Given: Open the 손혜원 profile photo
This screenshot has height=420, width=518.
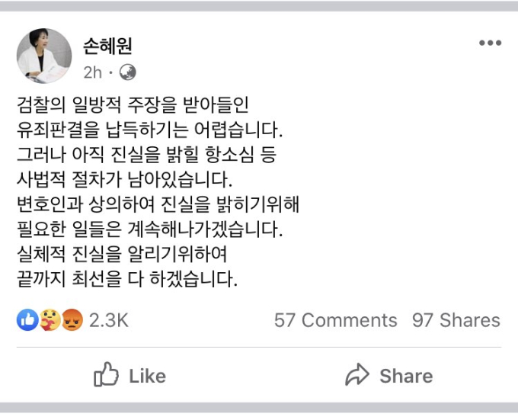Looking at the screenshot, I should (x=44, y=56).
